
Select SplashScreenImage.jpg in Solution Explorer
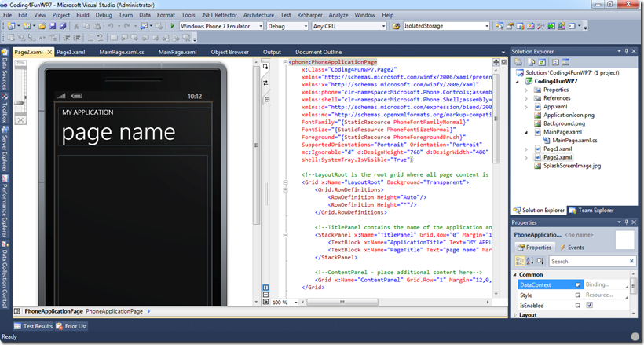(572, 166)
